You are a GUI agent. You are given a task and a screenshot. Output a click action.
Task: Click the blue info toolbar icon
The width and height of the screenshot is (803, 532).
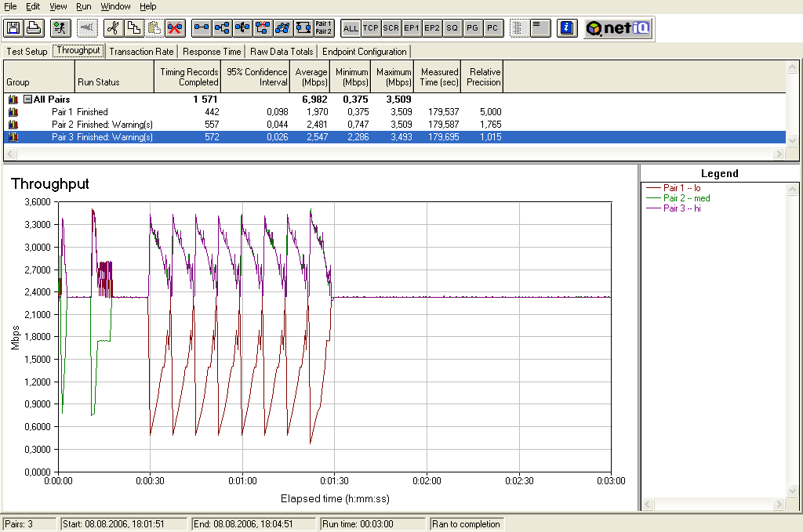pyautogui.click(x=566, y=28)
